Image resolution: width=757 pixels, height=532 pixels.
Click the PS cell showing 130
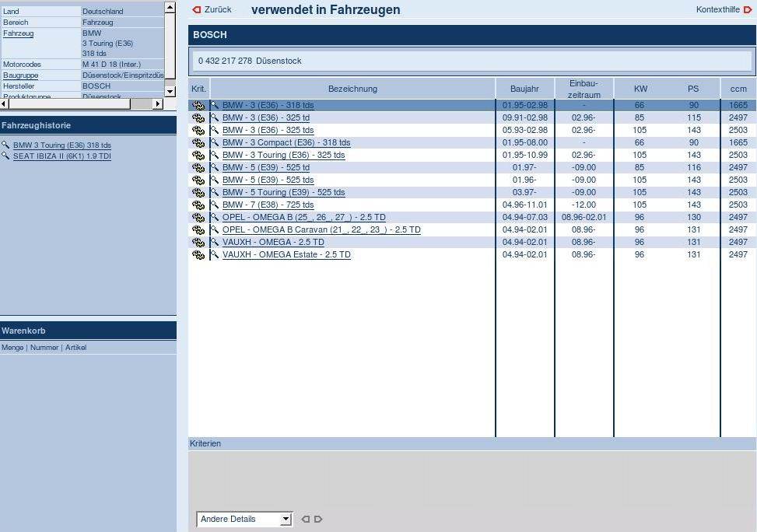694,218
